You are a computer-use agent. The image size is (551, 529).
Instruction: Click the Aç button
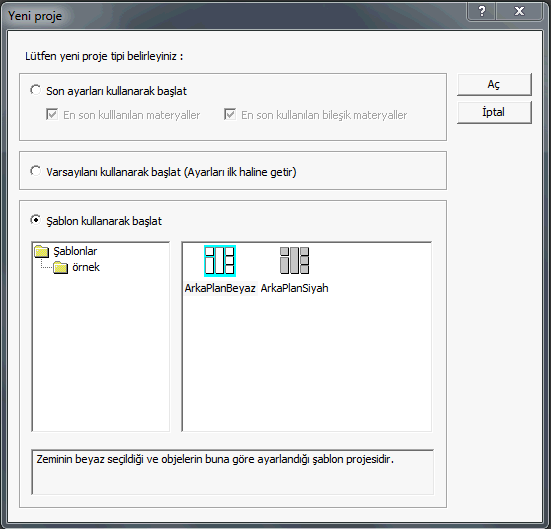click(494, 84)
